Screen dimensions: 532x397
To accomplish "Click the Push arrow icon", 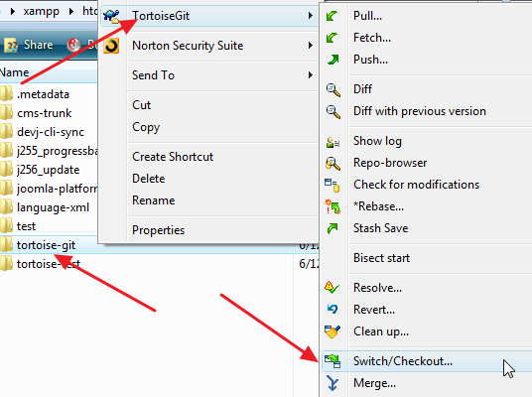I will point(332,60).
